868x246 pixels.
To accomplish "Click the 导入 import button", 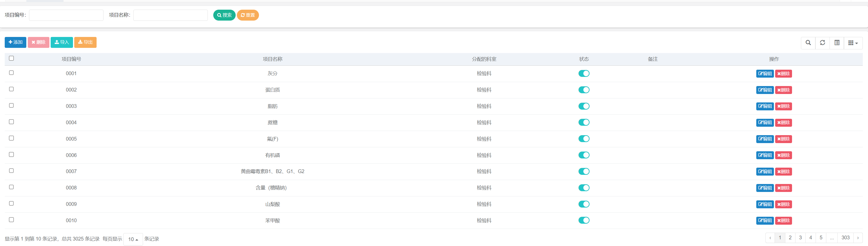I will click(x=62, y=42).
